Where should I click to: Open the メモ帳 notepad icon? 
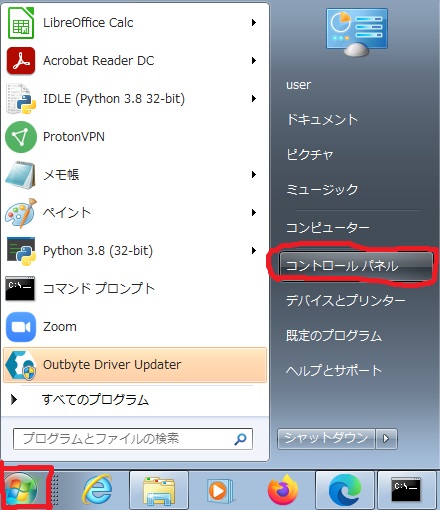pyautogui.click(x=21, y=175)
